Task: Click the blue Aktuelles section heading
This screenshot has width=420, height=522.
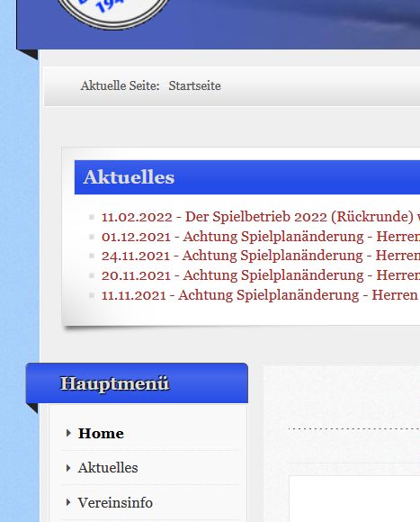Action: coord(247,177)
